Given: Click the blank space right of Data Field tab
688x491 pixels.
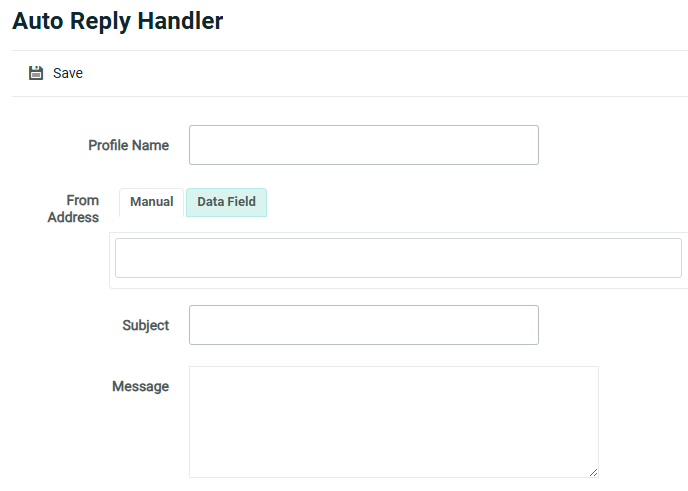Looking at the screenshot, I should click(470, 202).
